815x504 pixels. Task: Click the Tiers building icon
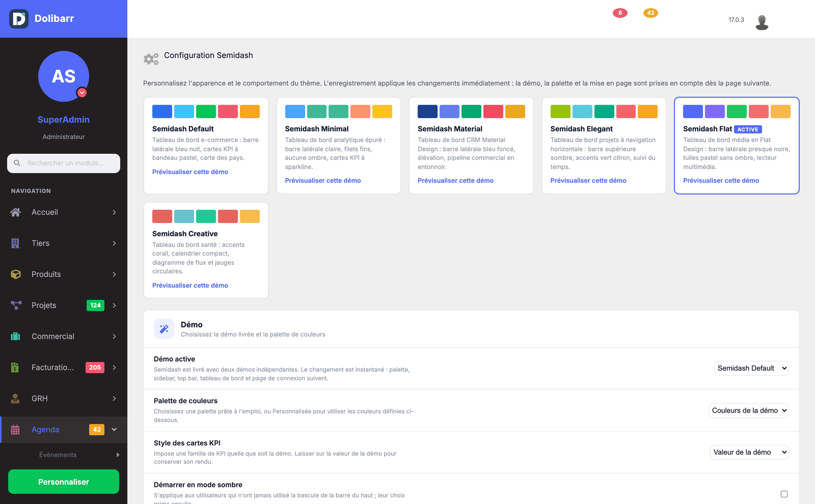15,243
